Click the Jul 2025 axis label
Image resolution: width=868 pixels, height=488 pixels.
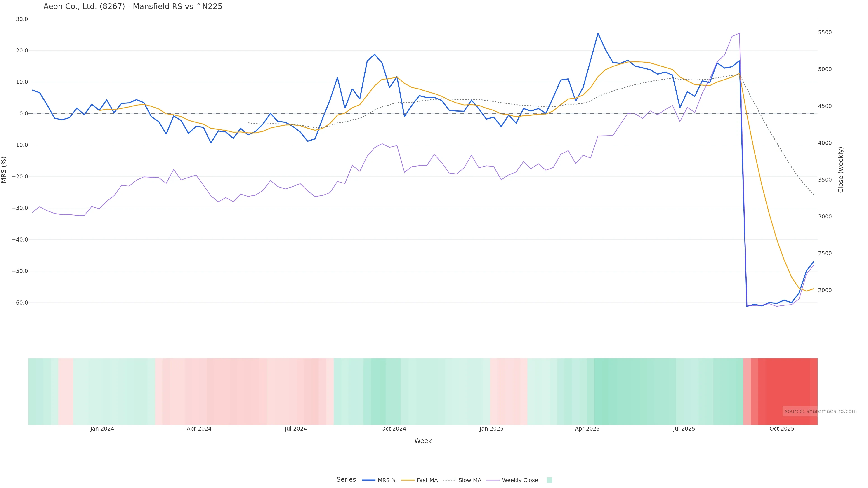(x=684, y=429)
